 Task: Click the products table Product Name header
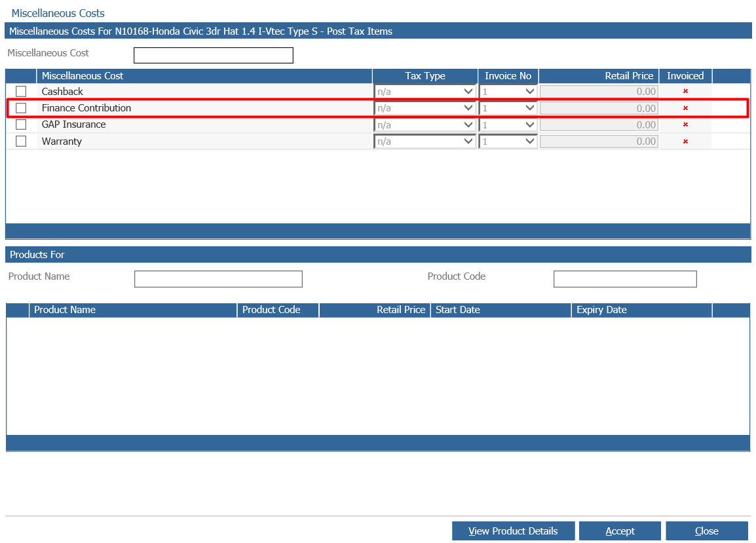click(x=133, y=310)
